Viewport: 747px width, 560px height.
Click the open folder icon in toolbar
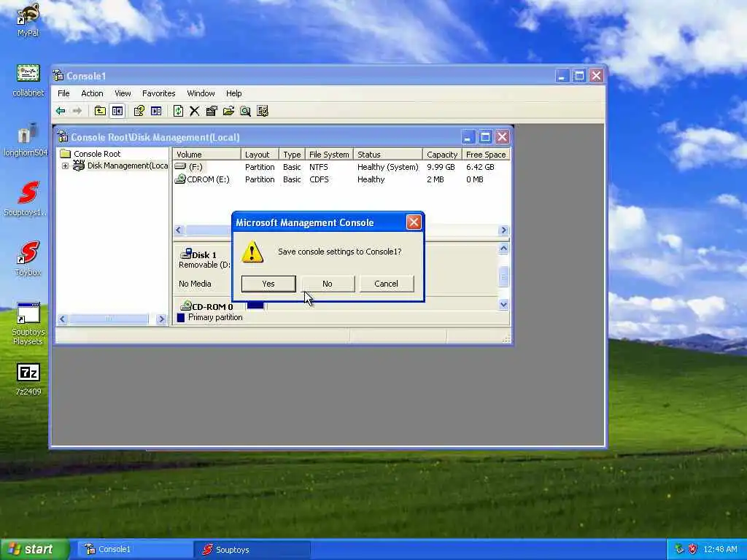(228, 111)
